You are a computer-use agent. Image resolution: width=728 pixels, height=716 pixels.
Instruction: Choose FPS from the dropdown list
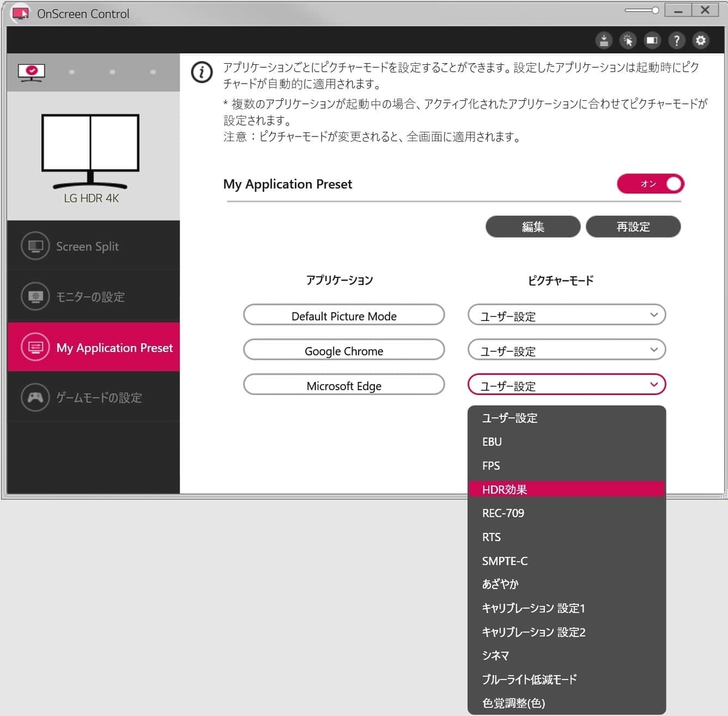tap(567, 465)
